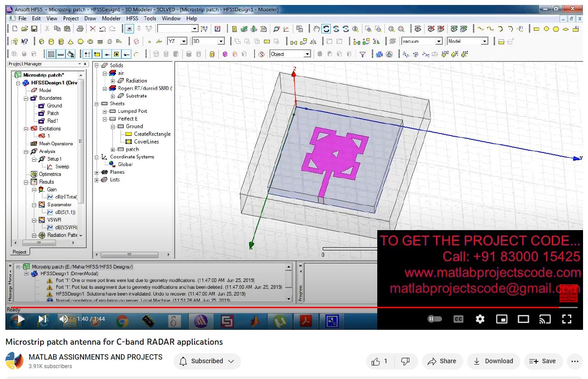The width and height of the screenshot is (588, 379).
Task: Click the Draw ellipse icon
Action: [x=566, y=29]
